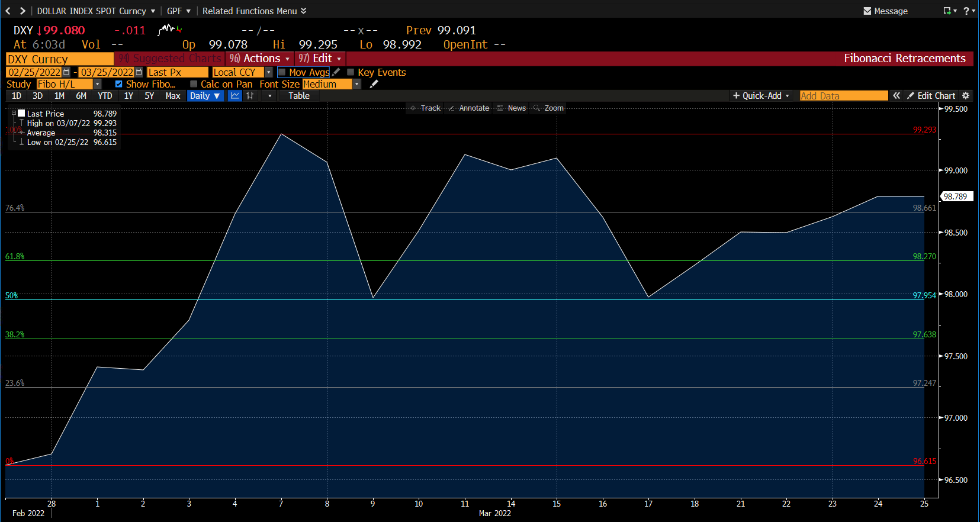Collapse panel with double-left chevron icon
The width and height of the screenshot is (980, 522).
point(897,96)
